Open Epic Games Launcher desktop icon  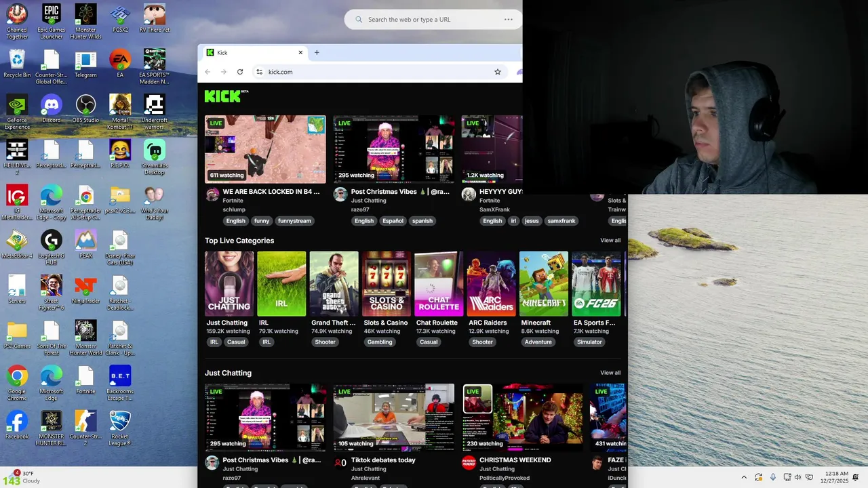point(51,22)
